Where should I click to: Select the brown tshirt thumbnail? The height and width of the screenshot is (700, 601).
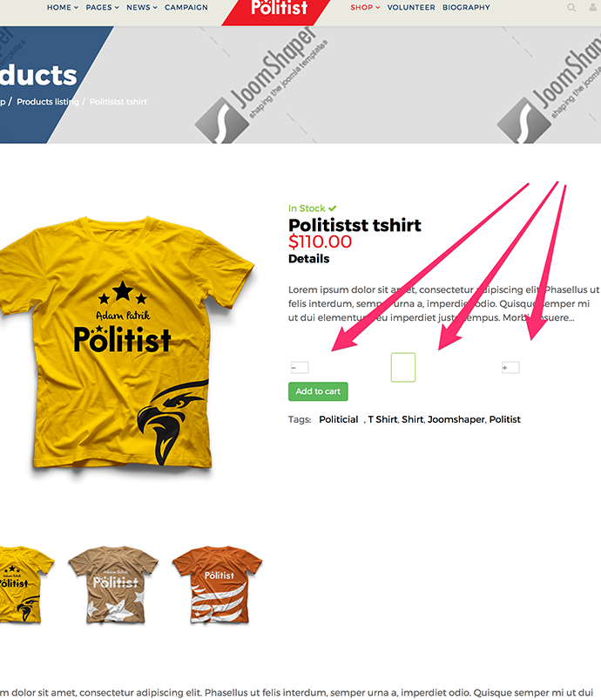pos(114,584)
